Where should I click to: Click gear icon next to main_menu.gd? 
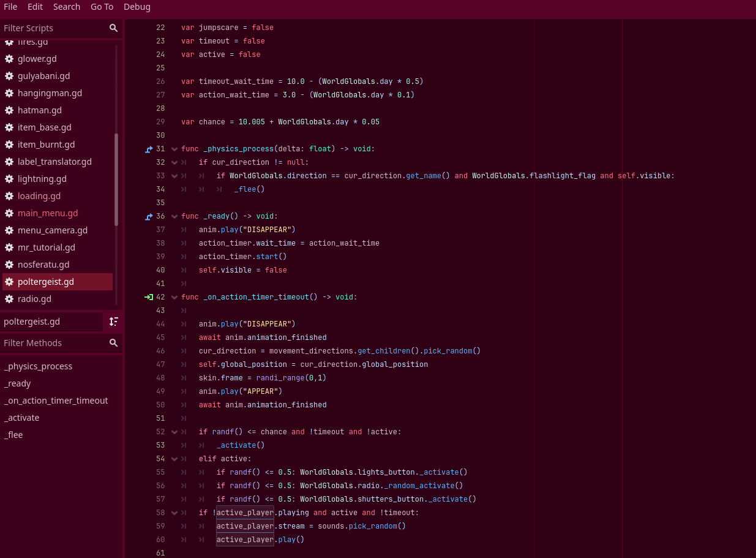coord(9,213)
